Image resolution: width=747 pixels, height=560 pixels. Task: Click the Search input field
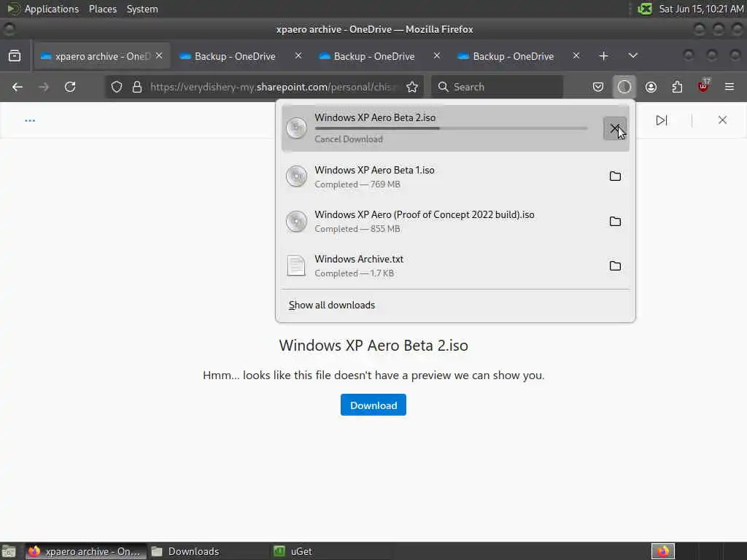497,87
